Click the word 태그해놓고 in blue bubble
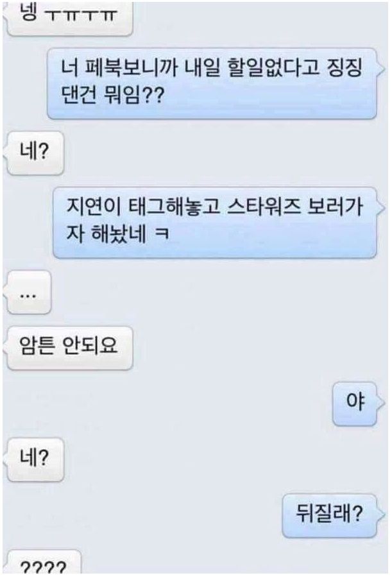The height and width of the screenshot is (580, 392). (174, 207)
